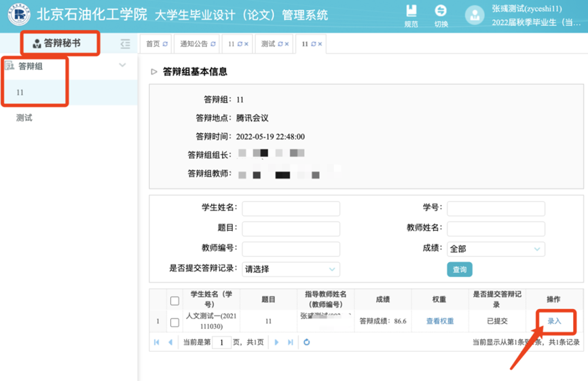Select 测试 group in the sidebar
Screen dimensions: 588x381
24,118
